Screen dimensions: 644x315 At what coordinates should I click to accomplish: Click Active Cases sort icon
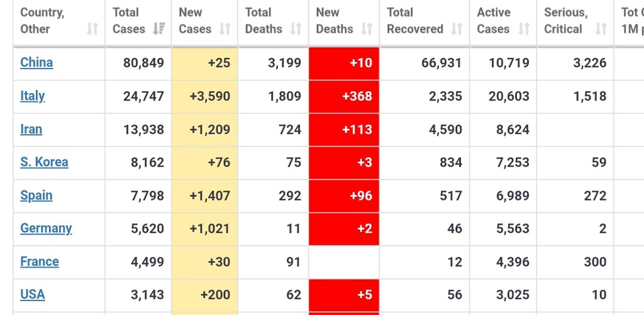[x=524, y=29]
